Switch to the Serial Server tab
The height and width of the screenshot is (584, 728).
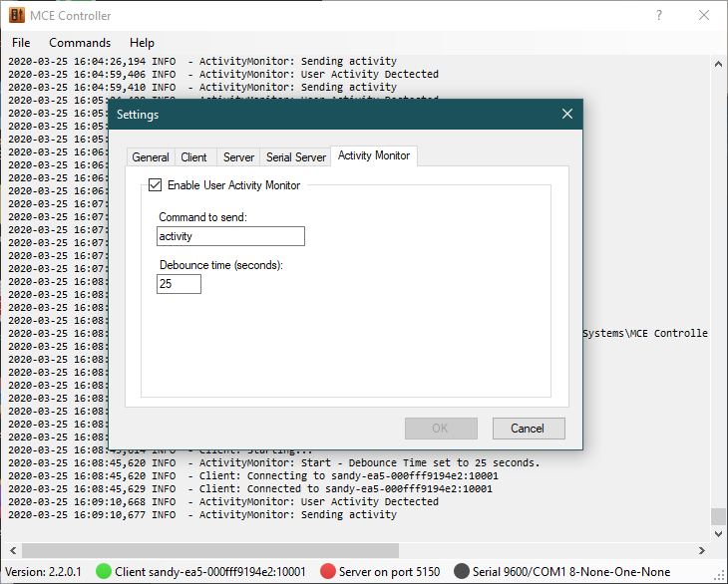[x=296, y=157]
